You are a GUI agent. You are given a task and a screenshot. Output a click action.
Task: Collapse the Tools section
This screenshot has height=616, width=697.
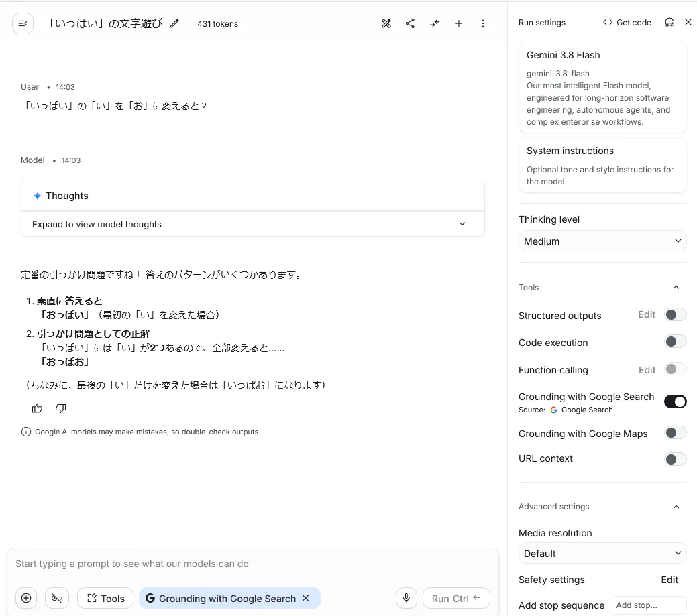[676, 288]
